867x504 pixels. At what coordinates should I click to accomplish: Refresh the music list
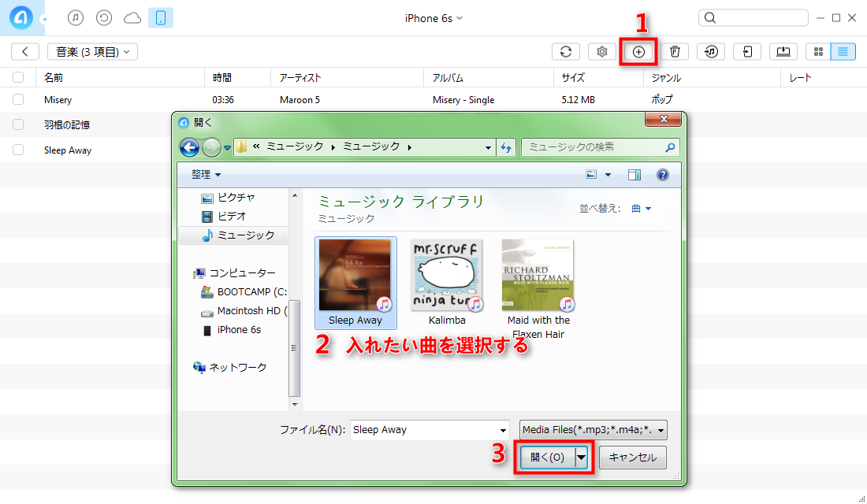click(x=566, y=51)
